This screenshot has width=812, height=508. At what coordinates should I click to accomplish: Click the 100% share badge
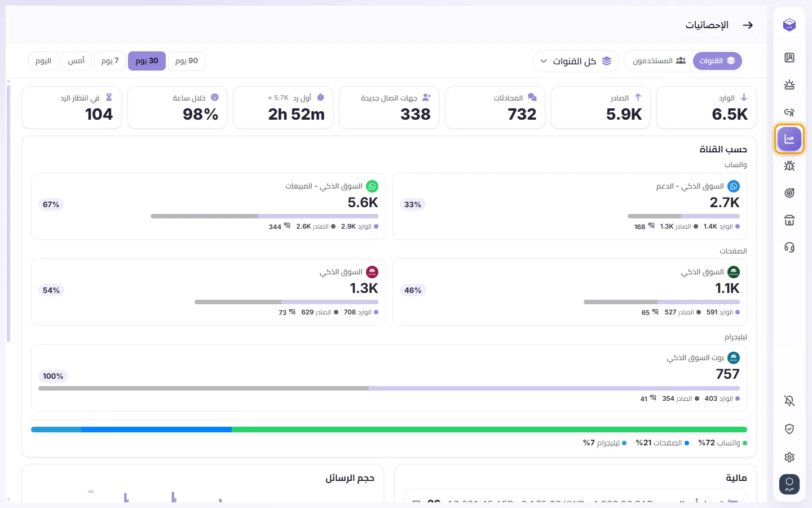53,376
